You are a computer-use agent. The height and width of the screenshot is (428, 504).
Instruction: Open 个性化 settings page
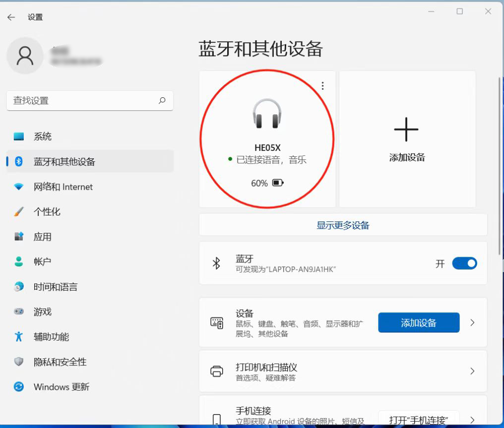pyautogui.click(x=47, y=212)
